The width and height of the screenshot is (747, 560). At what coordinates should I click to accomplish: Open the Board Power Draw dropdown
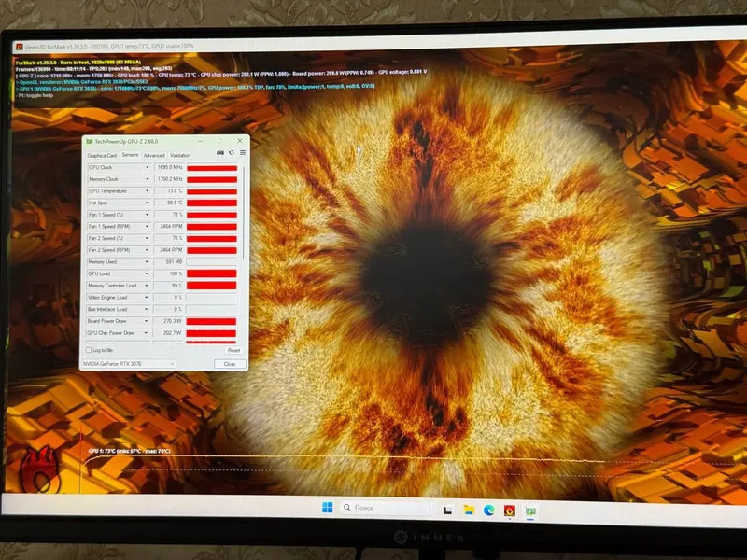146,321
